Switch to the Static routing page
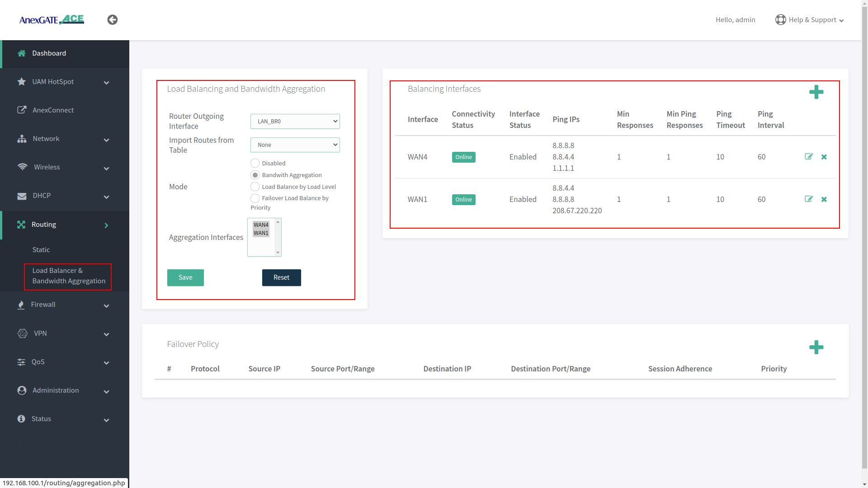The height and width of the screenshot is (488, 868). [x=41, y=249]
